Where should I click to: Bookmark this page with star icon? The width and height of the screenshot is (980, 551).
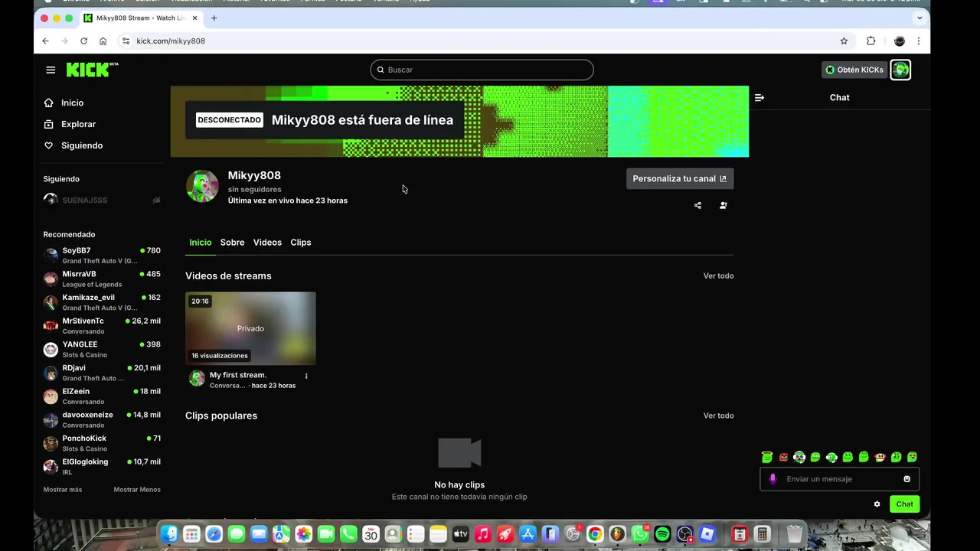pos(844,41)
